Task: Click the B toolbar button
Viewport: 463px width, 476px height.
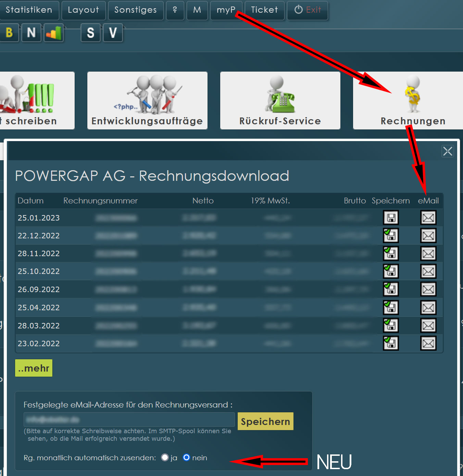Action: click(9, 33)
